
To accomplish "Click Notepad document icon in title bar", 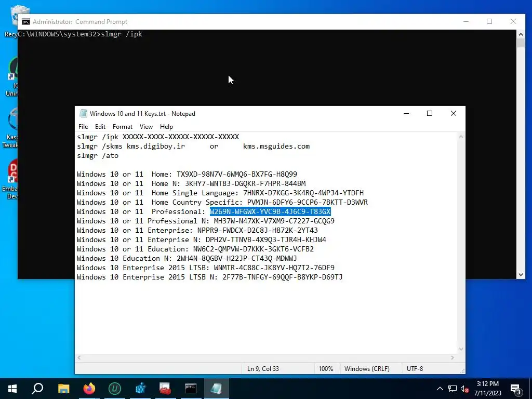I will point(83,114).
